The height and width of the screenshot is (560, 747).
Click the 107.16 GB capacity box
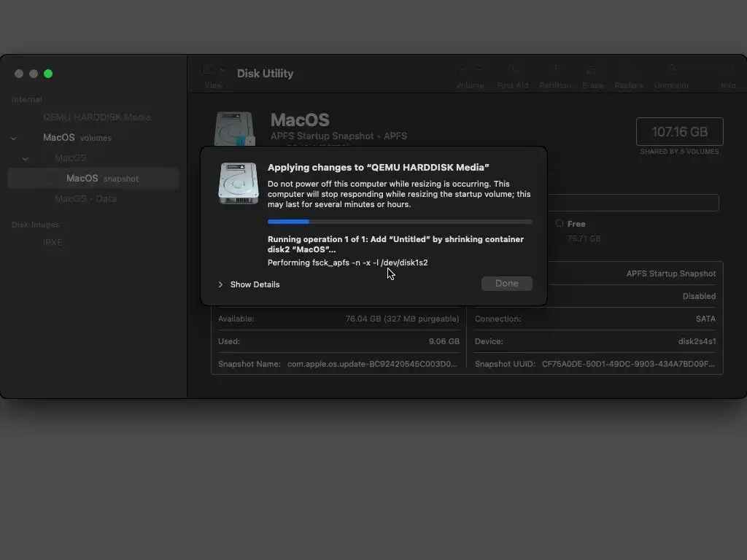[679, 131]
